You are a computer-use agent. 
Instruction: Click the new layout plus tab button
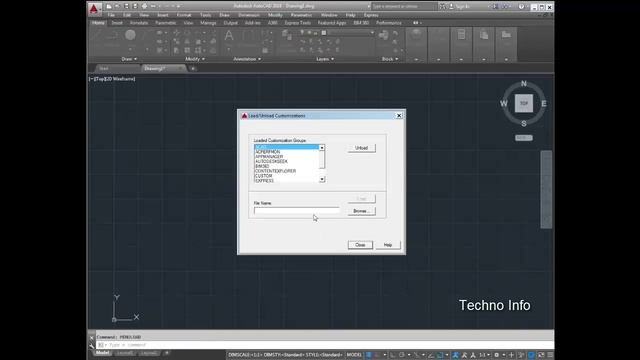pos(167,353)
